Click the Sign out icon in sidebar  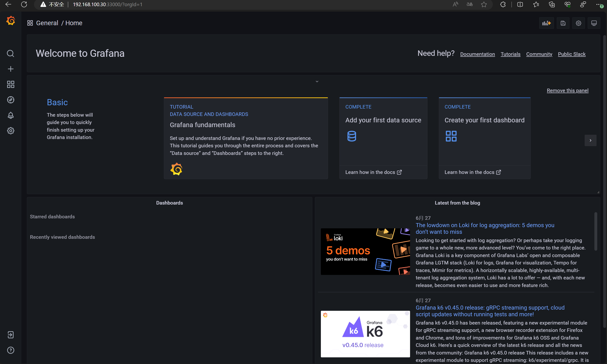[10, 335]
